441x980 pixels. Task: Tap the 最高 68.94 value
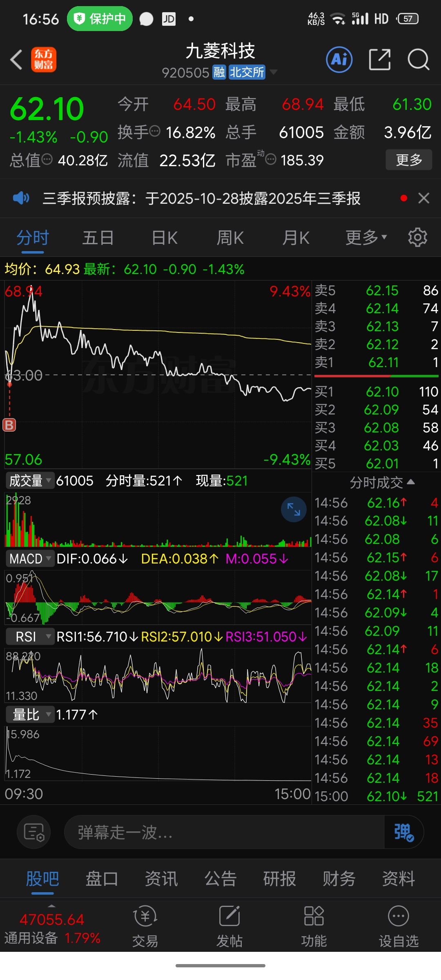pos(303,104)
